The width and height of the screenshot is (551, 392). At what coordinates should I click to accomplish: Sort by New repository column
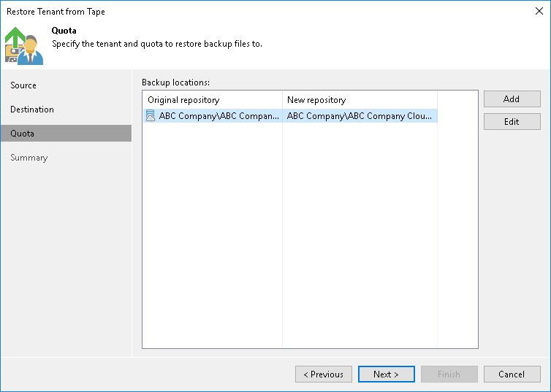click(360, 100)
